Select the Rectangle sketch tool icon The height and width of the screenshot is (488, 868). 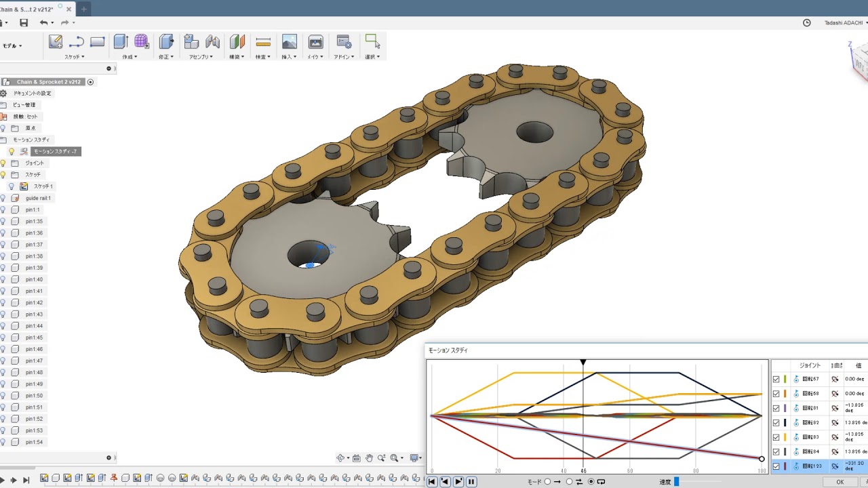97,41
